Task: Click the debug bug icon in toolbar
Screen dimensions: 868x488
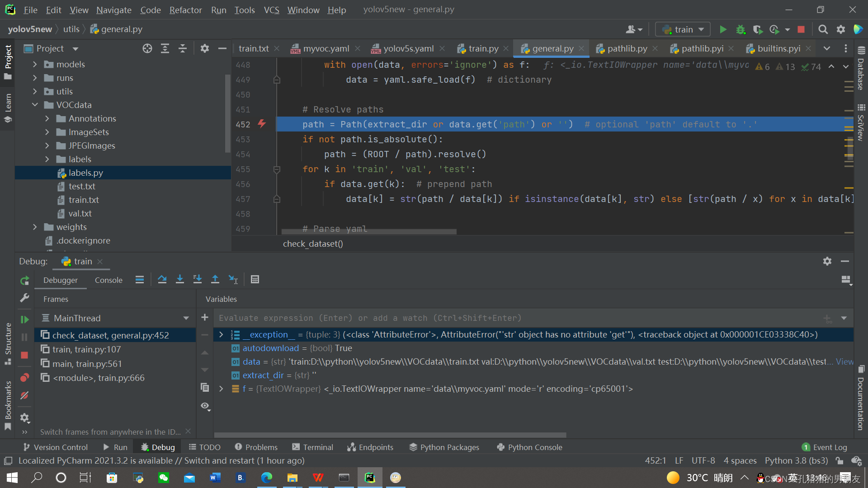Action: (x=740, y=30)
